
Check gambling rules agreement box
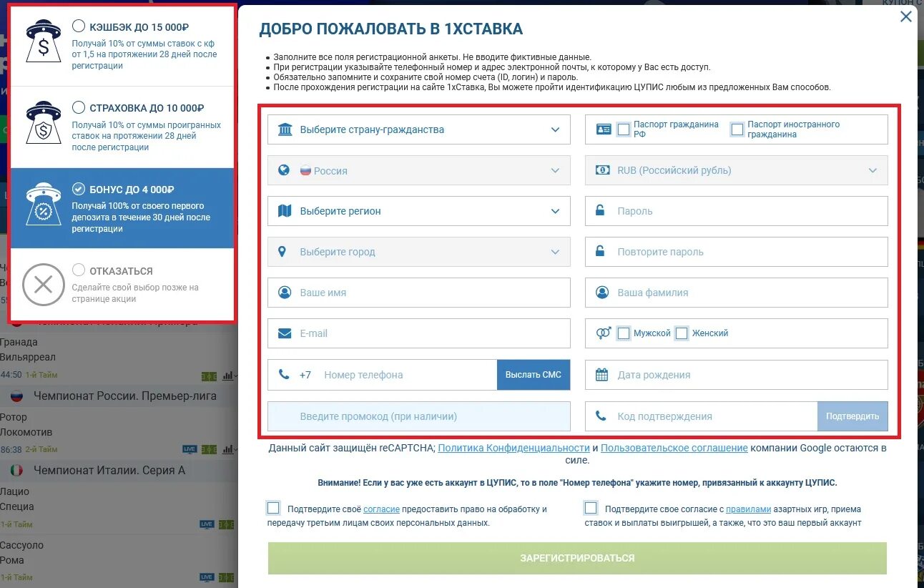coord(591,508)
